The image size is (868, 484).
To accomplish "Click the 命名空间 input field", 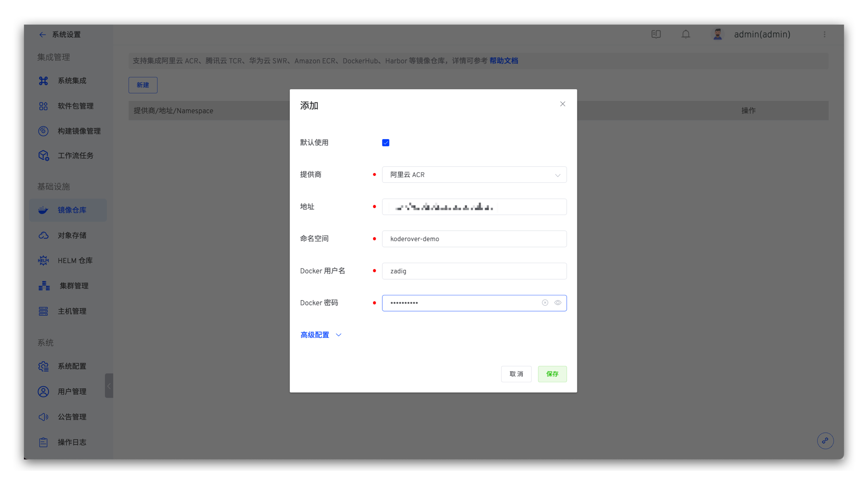I will (x=474, y=238).
